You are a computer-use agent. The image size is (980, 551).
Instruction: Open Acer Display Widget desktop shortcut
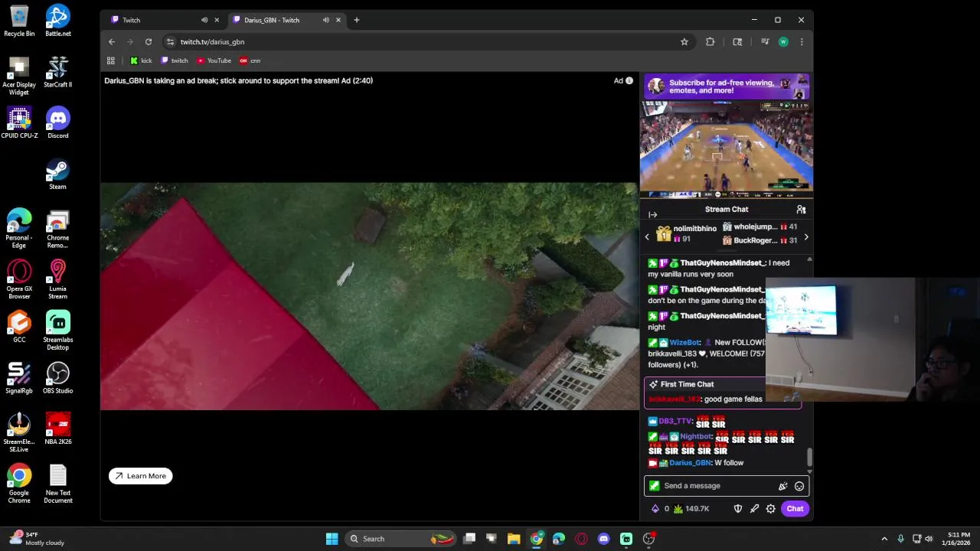(x=19, y=75)
